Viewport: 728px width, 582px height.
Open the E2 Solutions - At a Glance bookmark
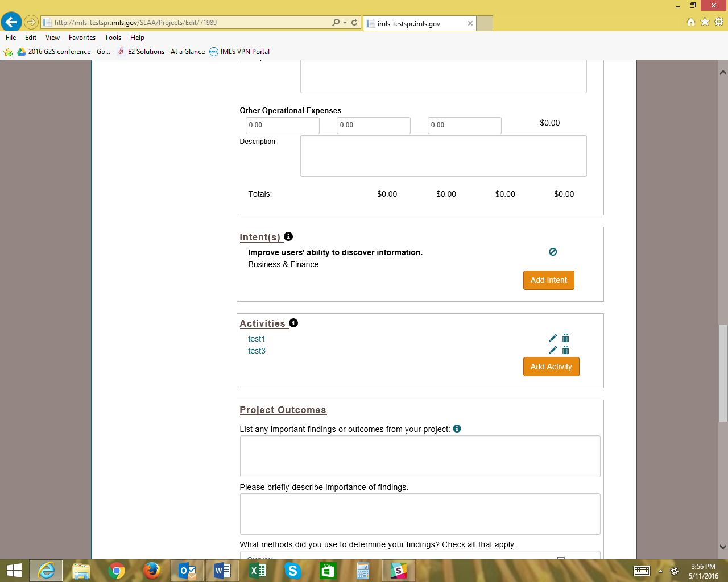tap(161, 52)
